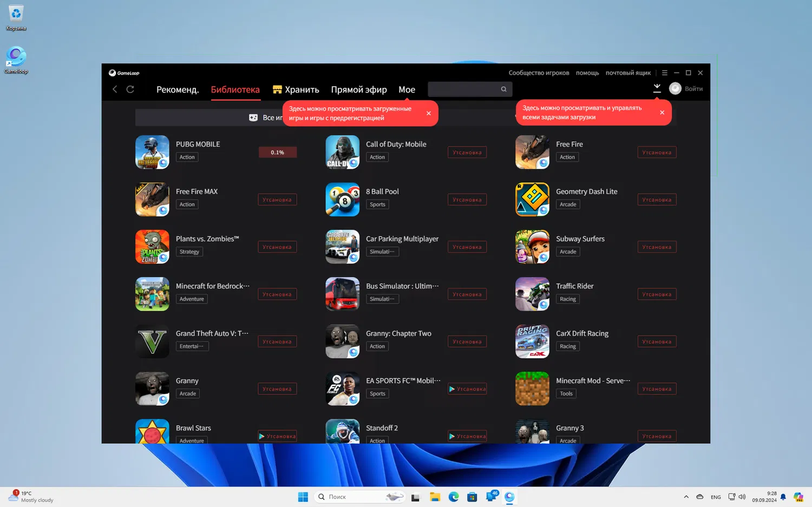Open the Plants vs. Zombies icon
The width and height of the screenshot is (812, 507).
tap(152, 247)
